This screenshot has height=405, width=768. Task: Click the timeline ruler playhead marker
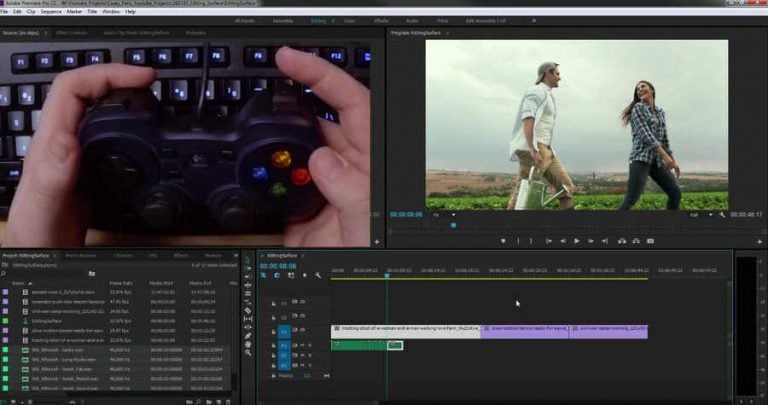(x=387, y=276)
